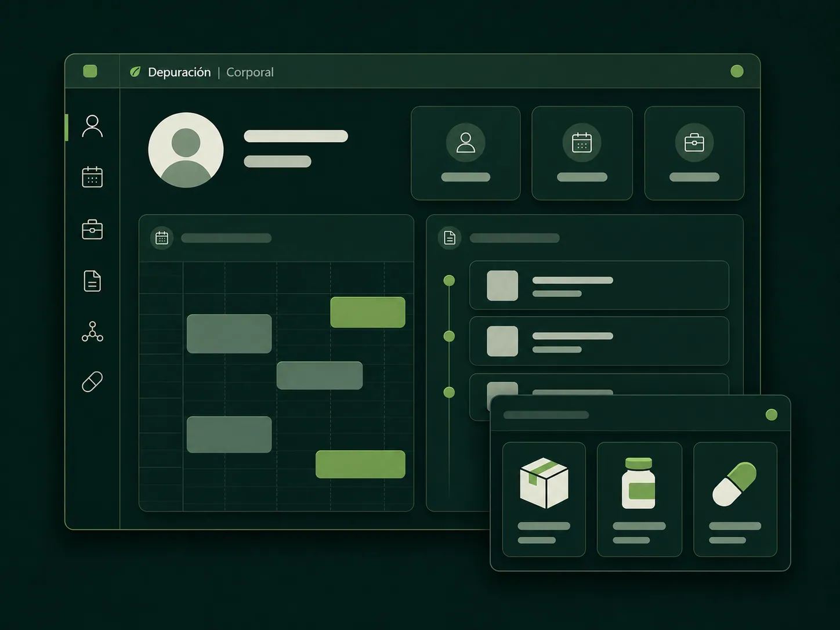840x630 pixels.
Task: Select the bright green event block at top of schedule
Action: pyautogui.click(x=368, y=312)
